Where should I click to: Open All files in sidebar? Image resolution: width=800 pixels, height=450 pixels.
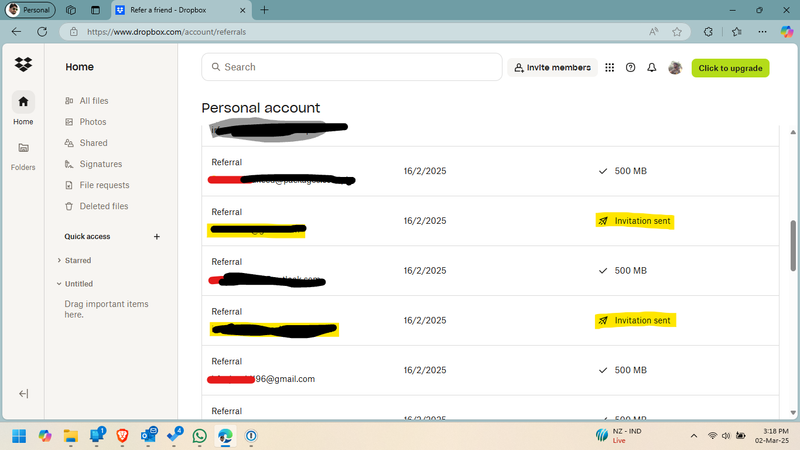click(x=94, y=101)
